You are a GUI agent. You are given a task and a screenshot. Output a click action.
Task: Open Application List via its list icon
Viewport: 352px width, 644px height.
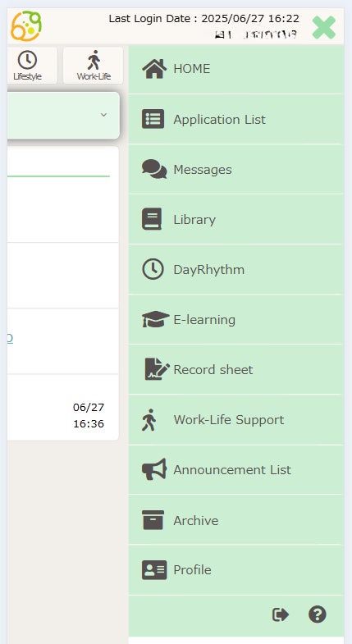153,119
